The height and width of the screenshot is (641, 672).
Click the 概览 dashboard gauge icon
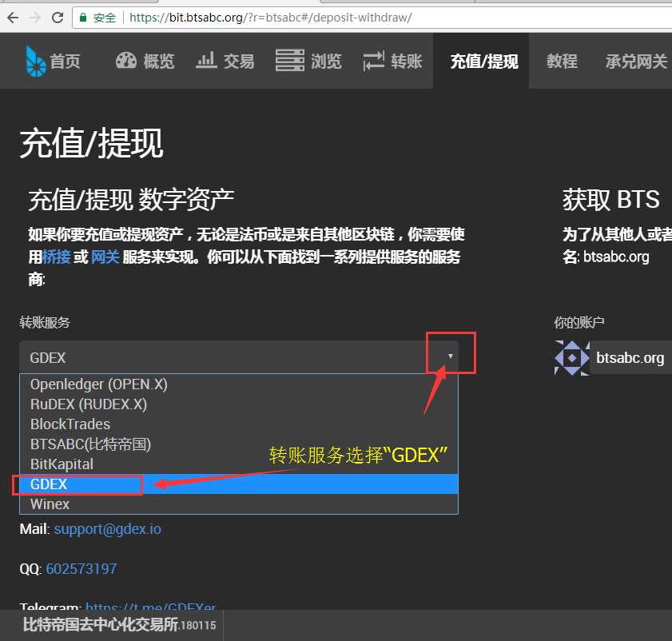[126, 61]
